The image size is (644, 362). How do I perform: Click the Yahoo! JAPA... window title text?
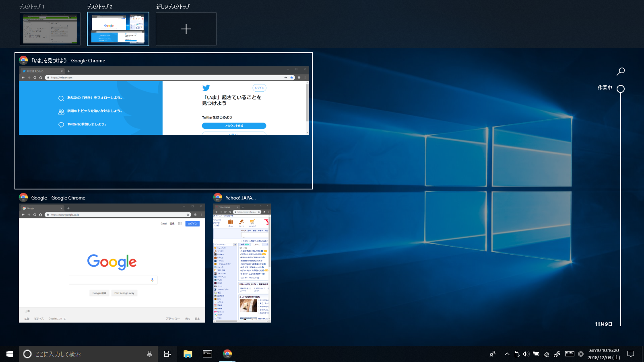[241, 198]
